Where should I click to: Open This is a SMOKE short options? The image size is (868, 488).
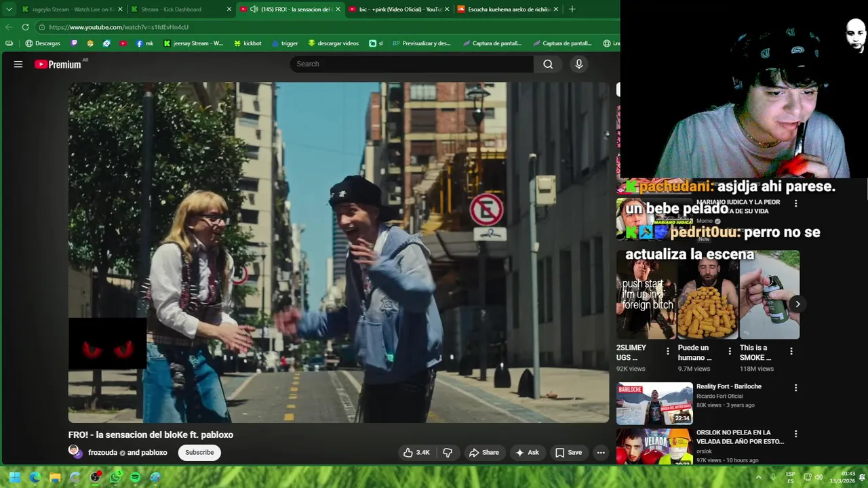pos(791,351)
